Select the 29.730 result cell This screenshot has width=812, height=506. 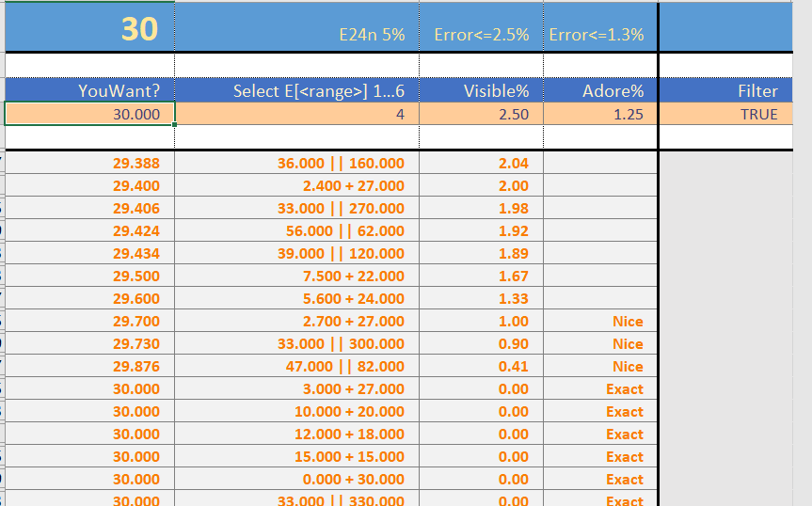(89, 343)
